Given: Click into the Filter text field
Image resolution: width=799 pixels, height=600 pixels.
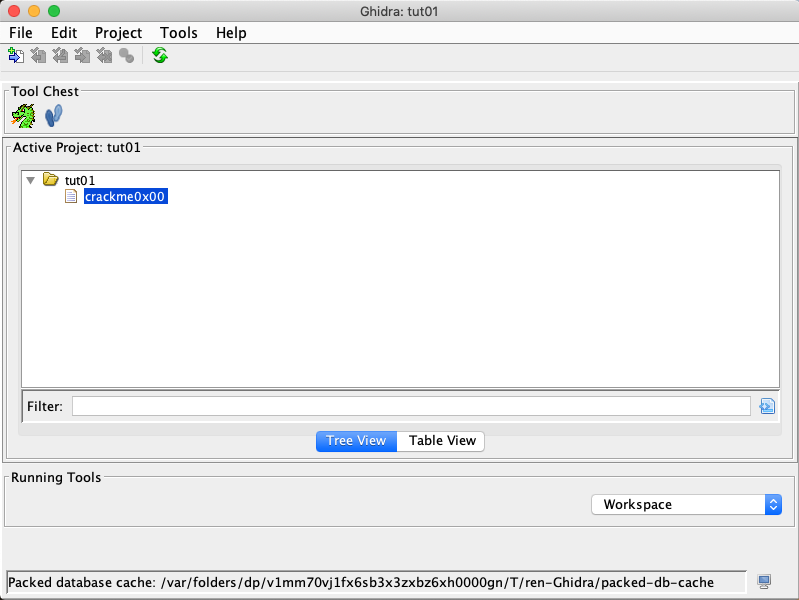Looking at the screenshot, I should tap(410, 406).
